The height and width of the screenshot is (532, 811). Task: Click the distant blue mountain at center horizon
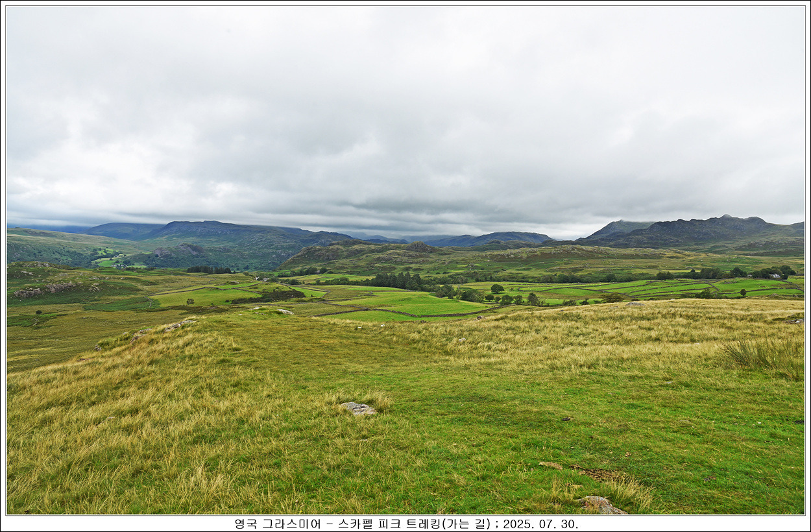tap(493, 237)
